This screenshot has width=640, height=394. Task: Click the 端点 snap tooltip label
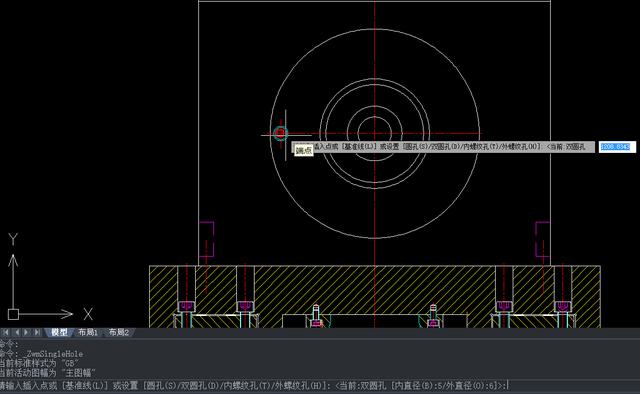pos(304,150)
